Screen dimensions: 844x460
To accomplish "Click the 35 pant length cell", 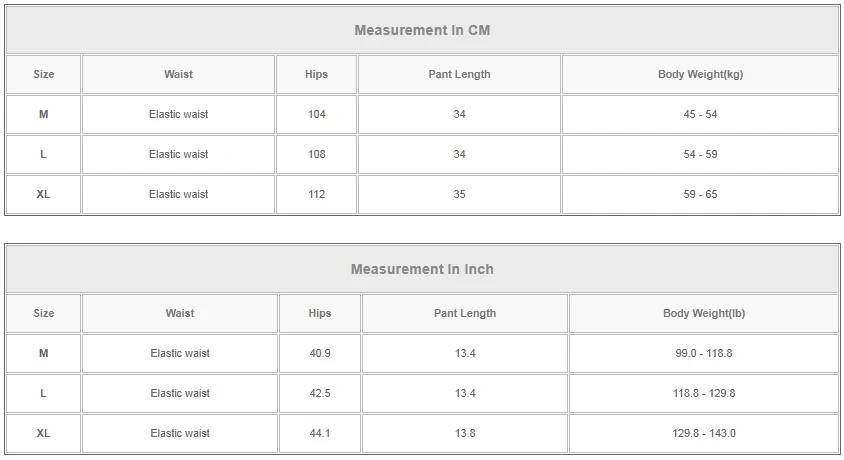I will click(459, 194).
